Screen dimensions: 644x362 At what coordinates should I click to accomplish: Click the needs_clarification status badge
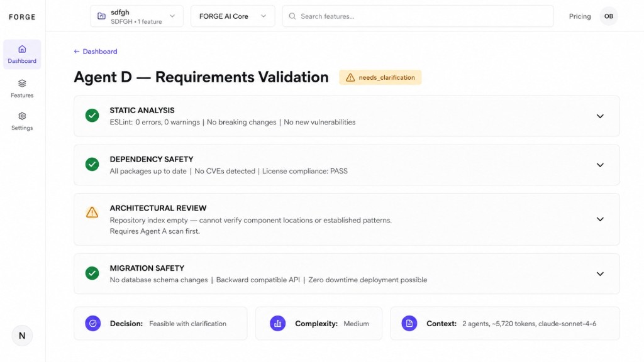380,77
